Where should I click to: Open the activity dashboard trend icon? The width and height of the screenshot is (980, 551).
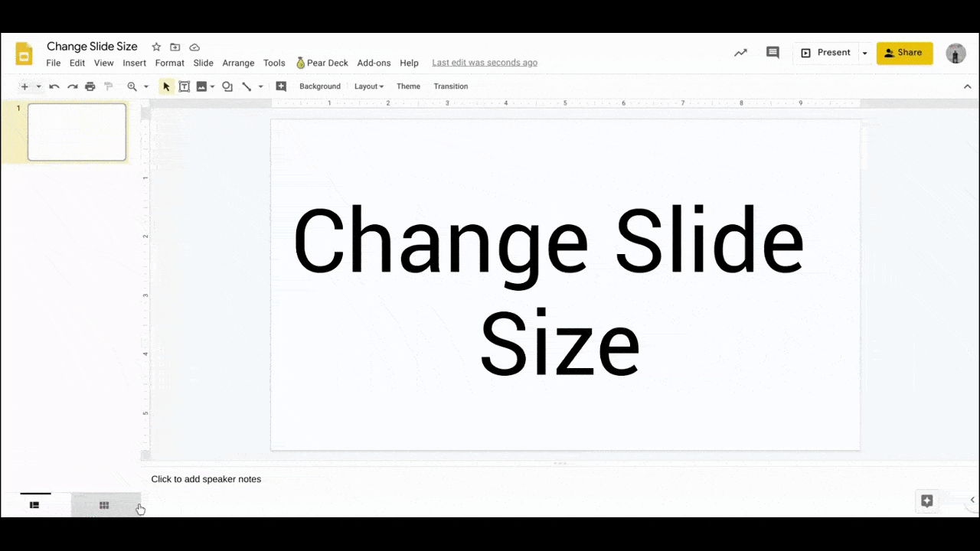point(740,53)
